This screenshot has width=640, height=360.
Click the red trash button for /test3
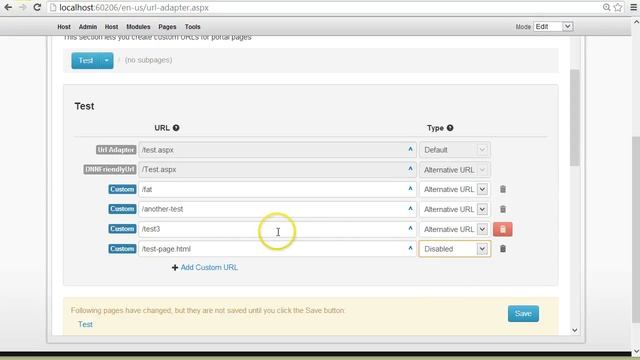pos(502,229)
